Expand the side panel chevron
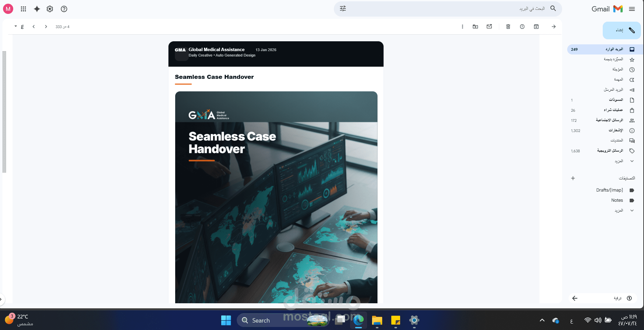The width and height of the screenshot is (644, 330). coord(1,299)
